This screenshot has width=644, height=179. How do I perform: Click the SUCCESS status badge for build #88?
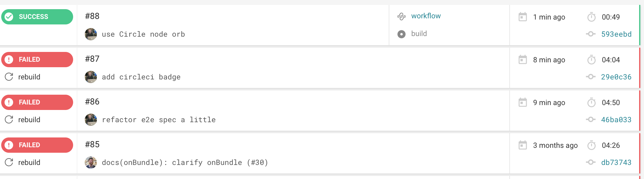[37, 17]
